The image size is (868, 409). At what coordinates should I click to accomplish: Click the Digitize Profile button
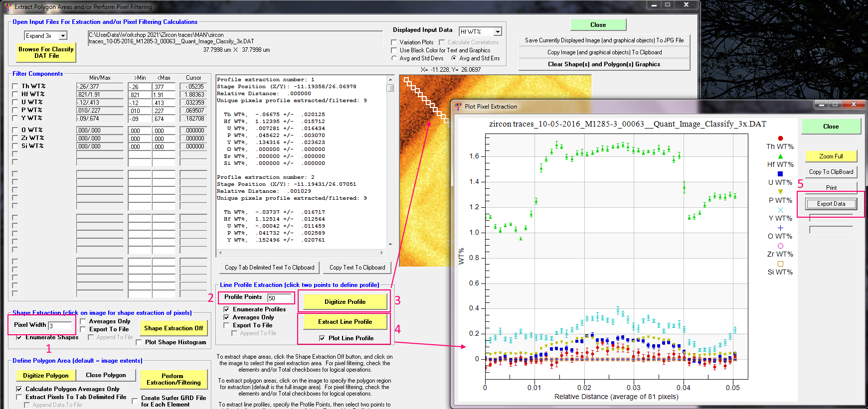tap(345, 302)
